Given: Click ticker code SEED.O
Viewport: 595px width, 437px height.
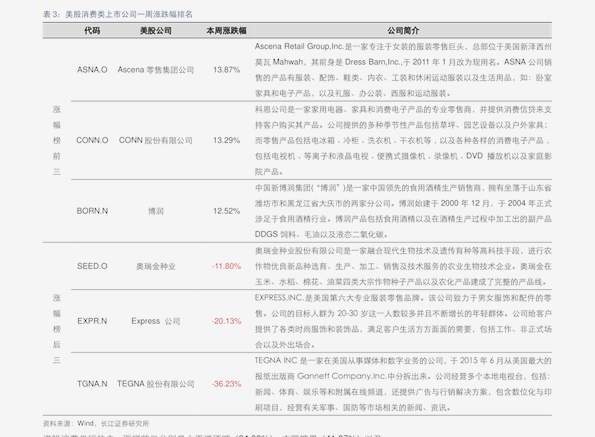Looking at the screenshot, I should (92, 266).
